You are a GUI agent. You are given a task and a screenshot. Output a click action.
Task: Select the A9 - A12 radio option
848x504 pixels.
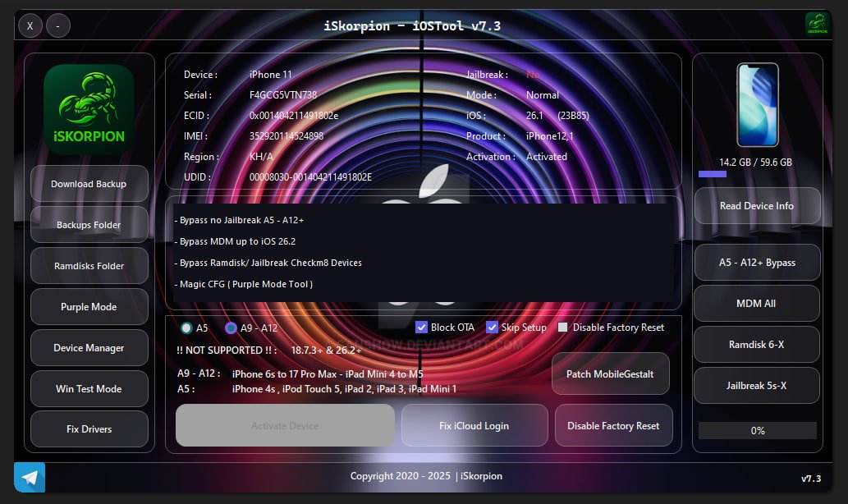click(x=231, y=328)
